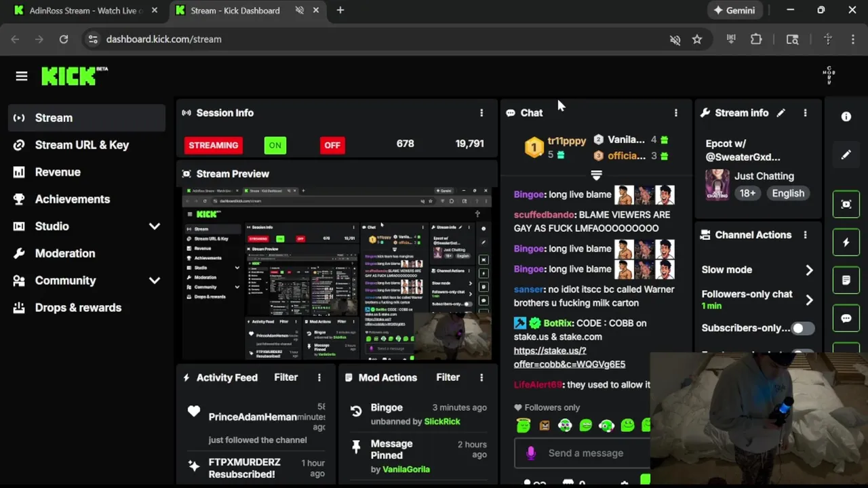Click the STREAMING status button
868x488 pixels.
213,145
